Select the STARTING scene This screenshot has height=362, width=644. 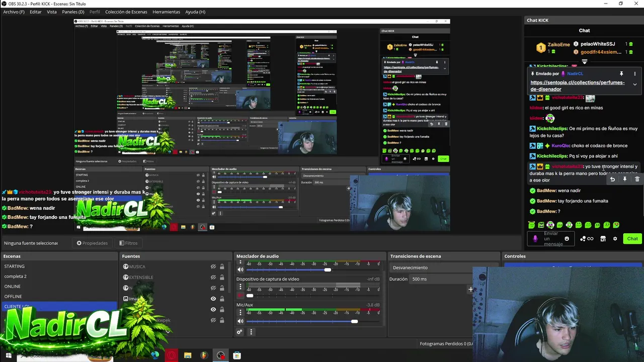[x=59, y=266]
